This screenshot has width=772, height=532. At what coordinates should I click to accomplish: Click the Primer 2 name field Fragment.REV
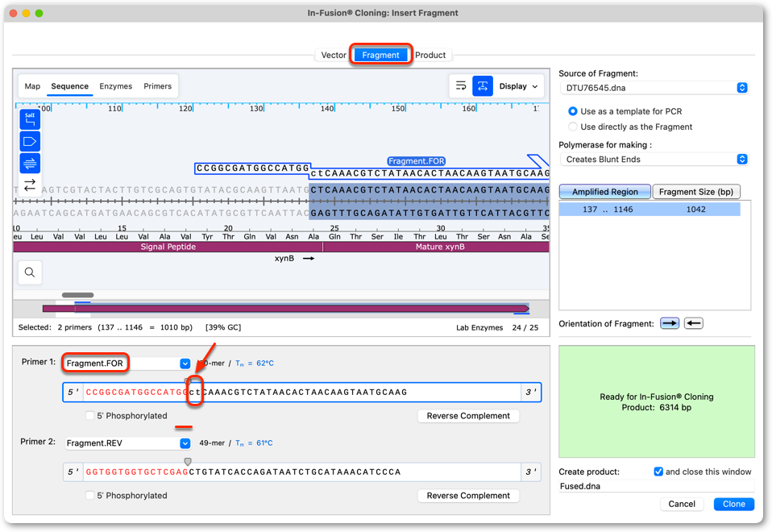click(122, 443)
